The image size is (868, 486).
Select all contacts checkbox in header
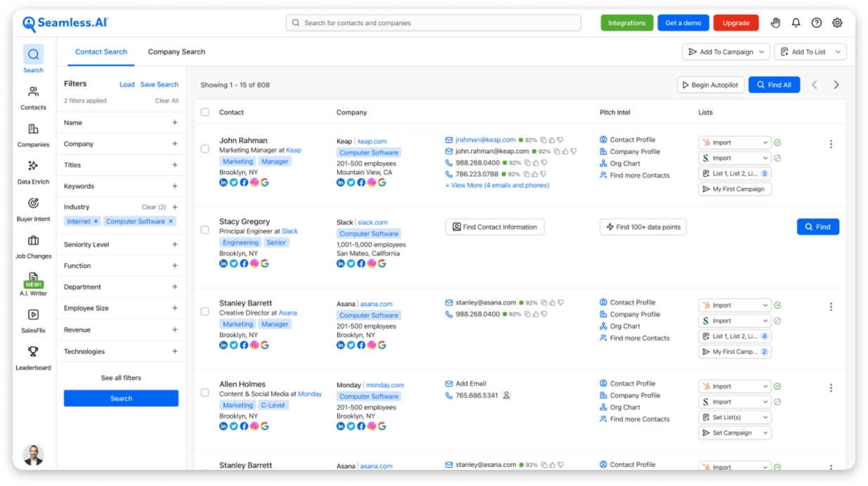pos(205,112)
